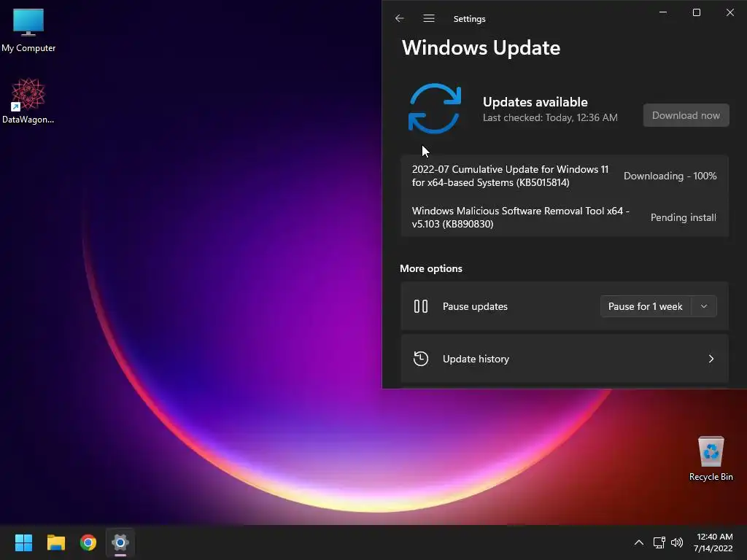Viewport: 747px width, 560px height.
Task: Click the Last checked time text
Action: (x=550, y=117)
